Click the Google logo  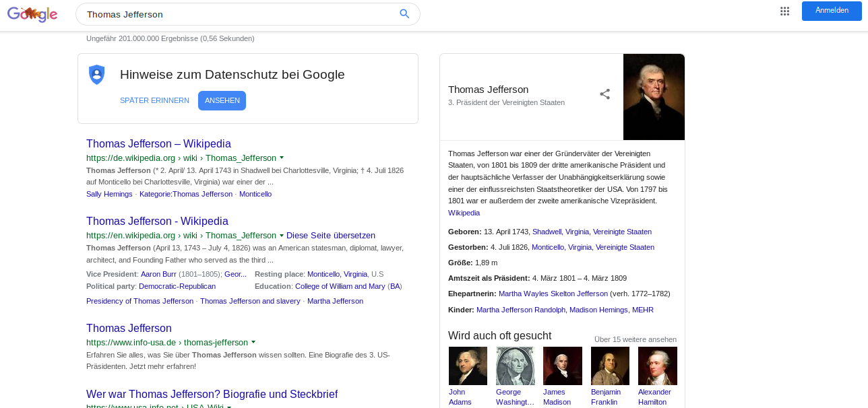32,13
